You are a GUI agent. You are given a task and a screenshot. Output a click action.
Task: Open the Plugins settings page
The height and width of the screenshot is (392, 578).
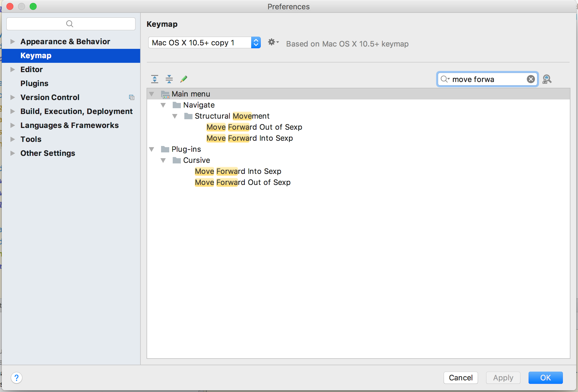tap(34, 83)
